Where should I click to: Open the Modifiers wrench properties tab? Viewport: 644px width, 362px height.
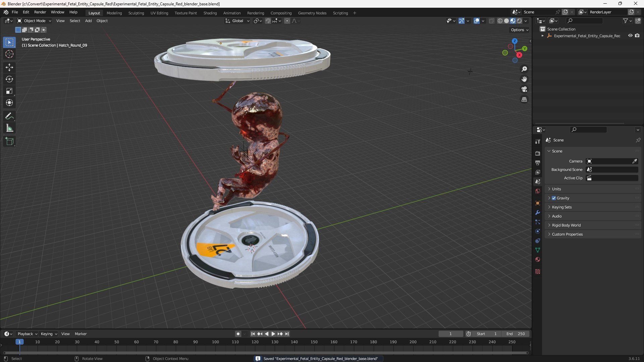[x=538, y=213]
